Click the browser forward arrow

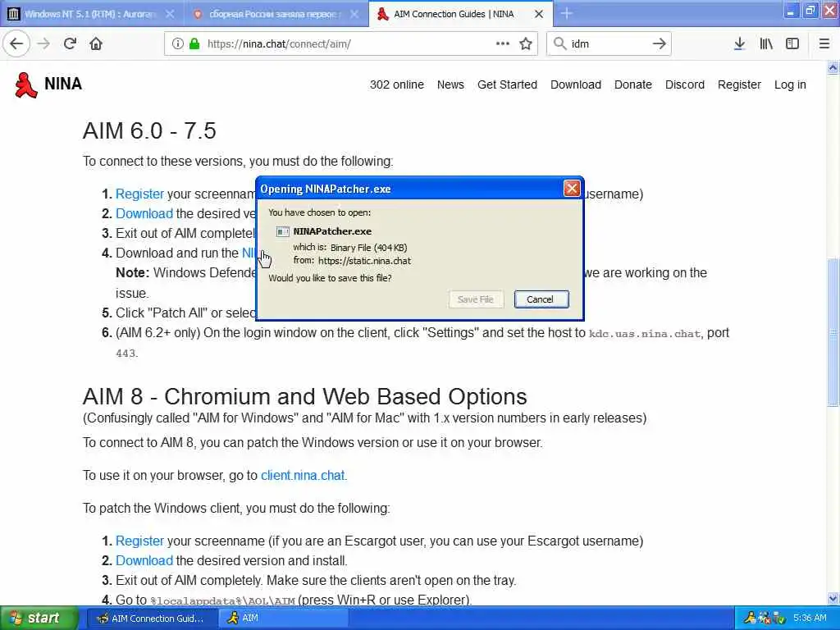click(x=44, y=44)
